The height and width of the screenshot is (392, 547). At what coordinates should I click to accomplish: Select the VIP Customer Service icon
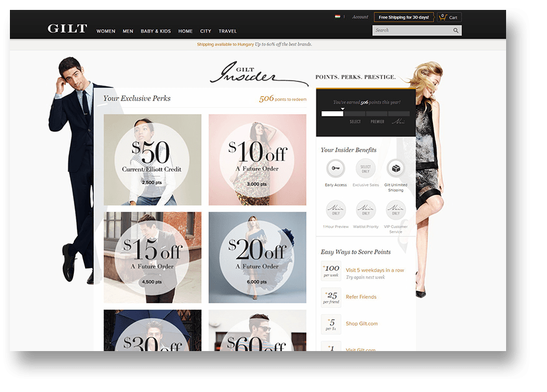coord(396,210)
